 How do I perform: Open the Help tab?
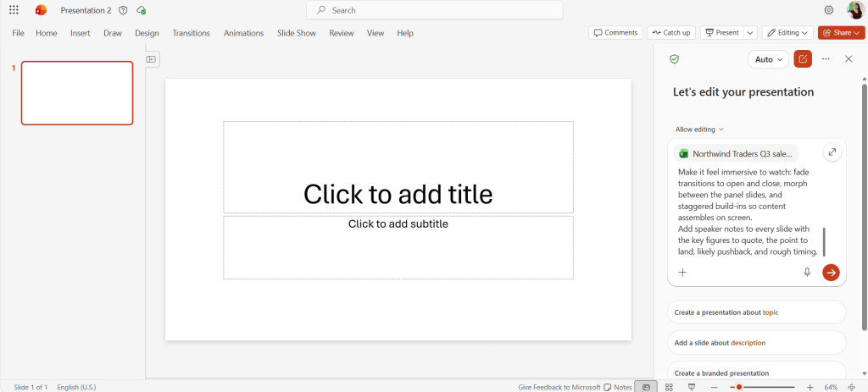(405, 33)
